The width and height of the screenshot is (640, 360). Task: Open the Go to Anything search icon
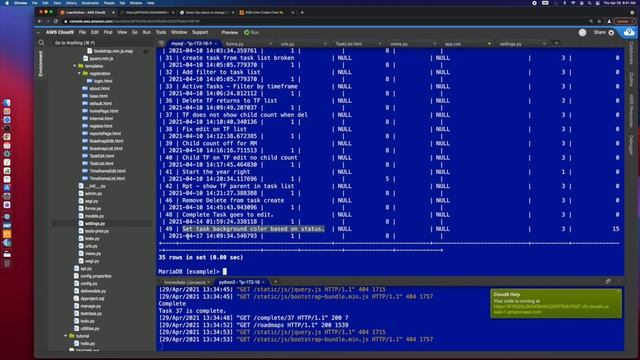point(41,43)
